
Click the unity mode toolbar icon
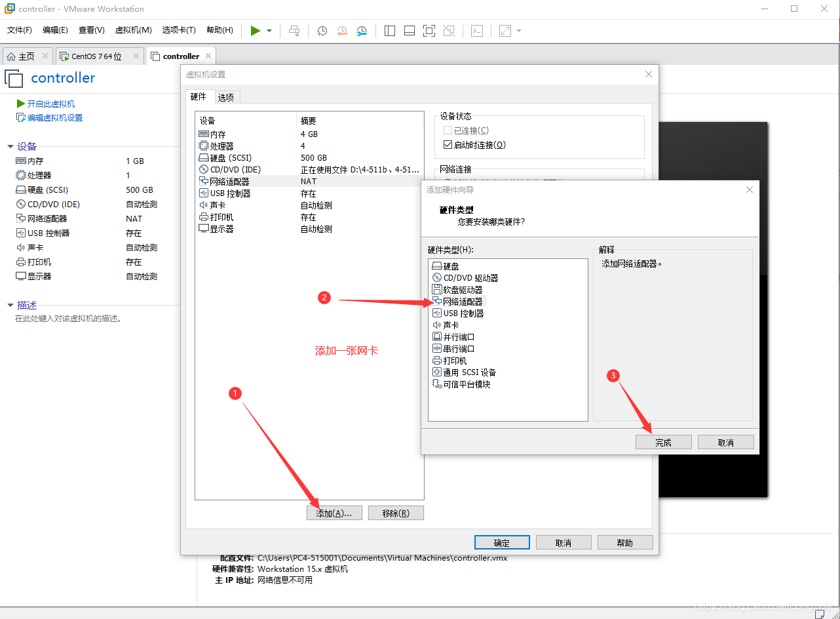[x=449, y=31]
